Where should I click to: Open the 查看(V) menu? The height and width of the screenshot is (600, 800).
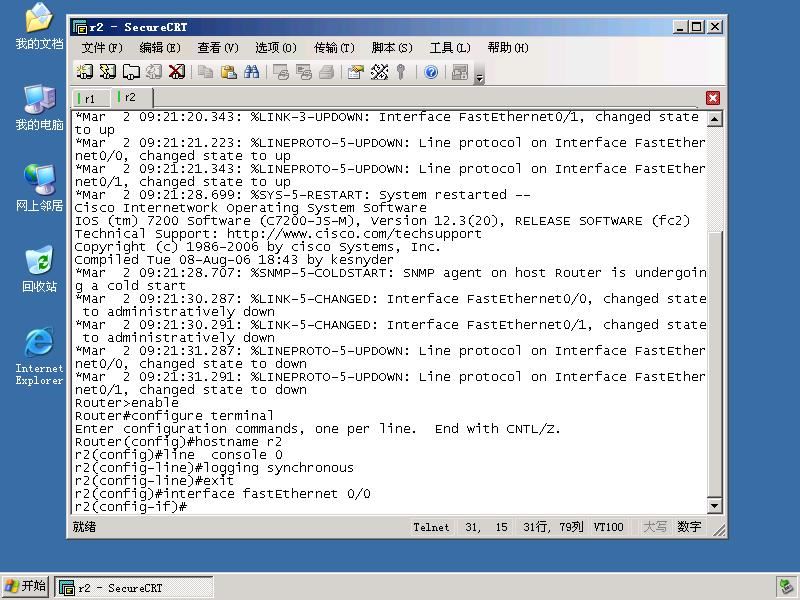[218, 48]
